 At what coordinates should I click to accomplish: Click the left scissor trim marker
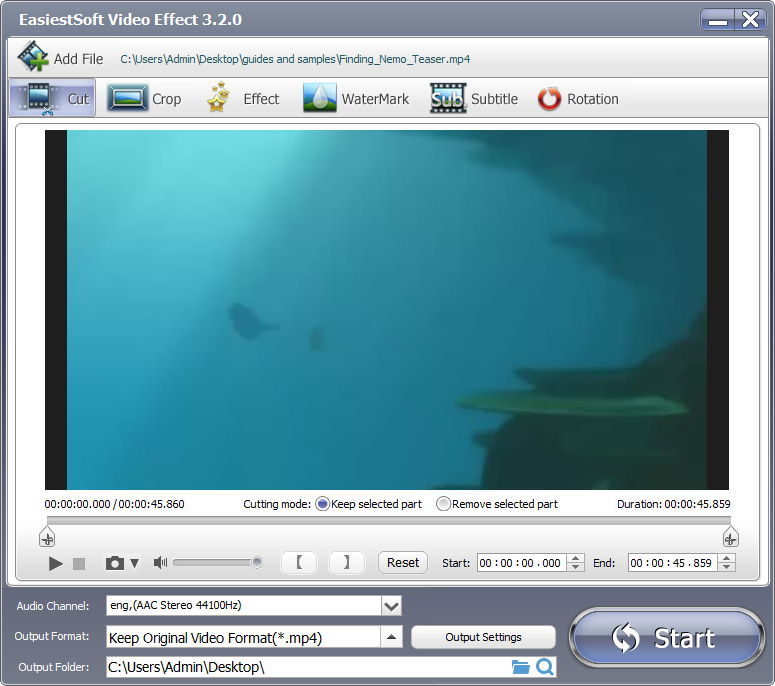[x=47, y=537]
